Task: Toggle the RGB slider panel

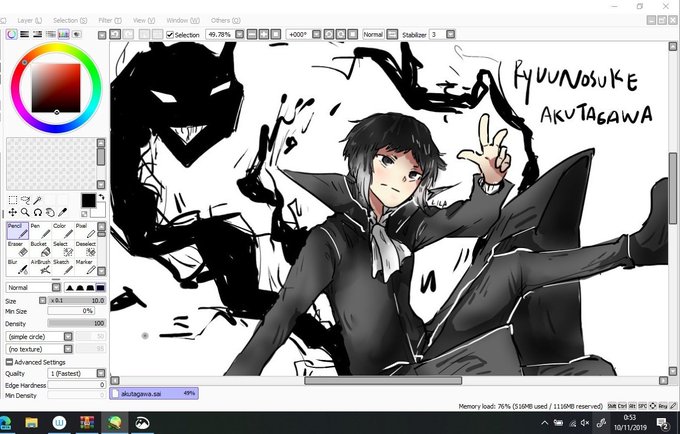Action: coord(25,34)
